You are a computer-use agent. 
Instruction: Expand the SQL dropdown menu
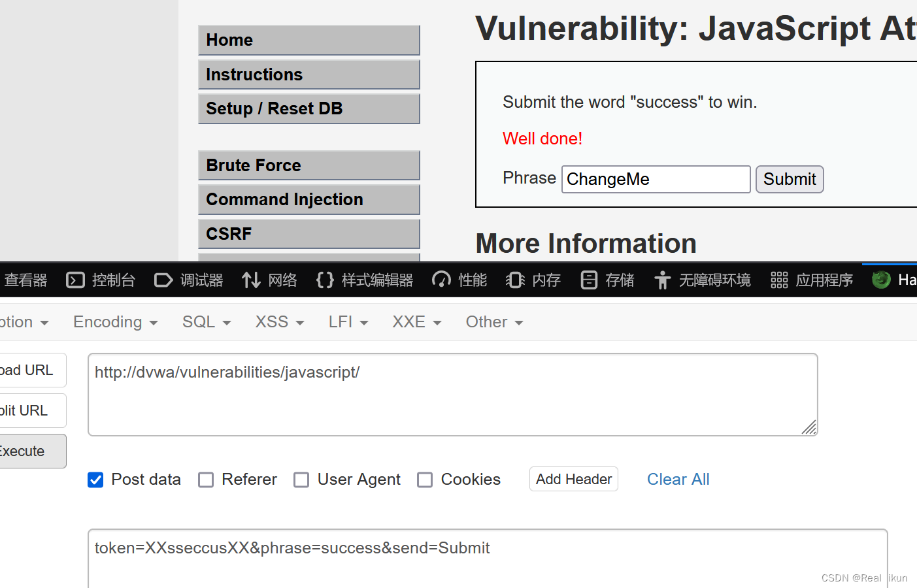pos(207,322)
